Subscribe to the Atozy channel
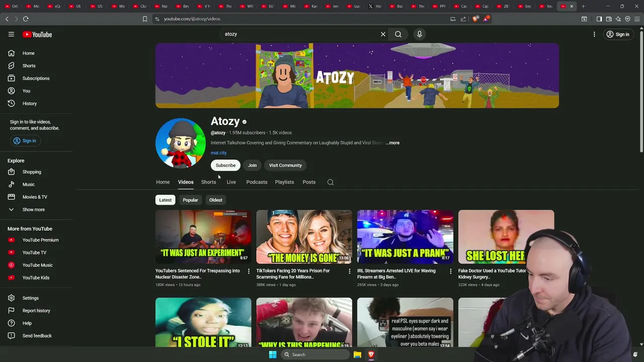Image resolution: width=644 pixels, height=362 pixels. click(x=225, y=165)
